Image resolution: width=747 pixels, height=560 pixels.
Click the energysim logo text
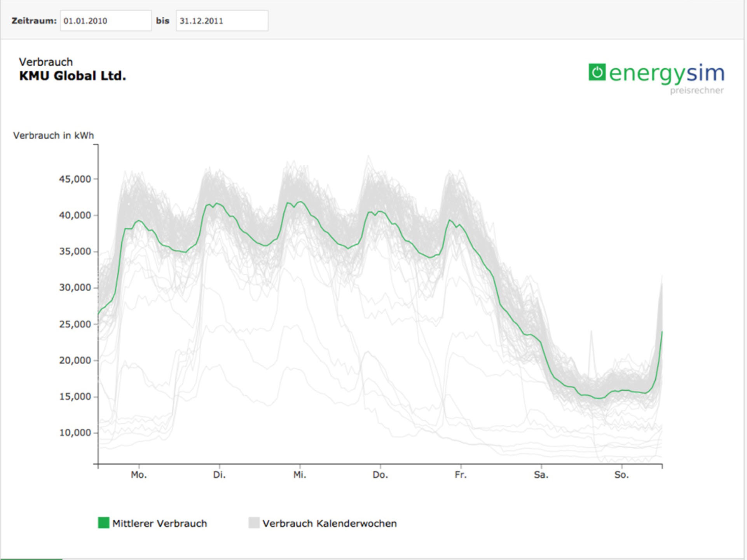666,73
